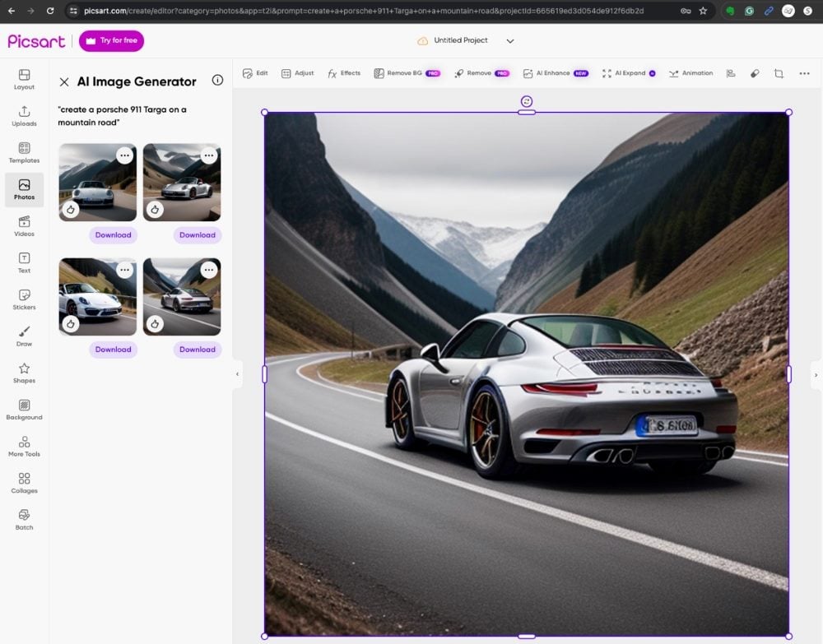
Task: Open the Shapes panel
Action: point(24,374)
